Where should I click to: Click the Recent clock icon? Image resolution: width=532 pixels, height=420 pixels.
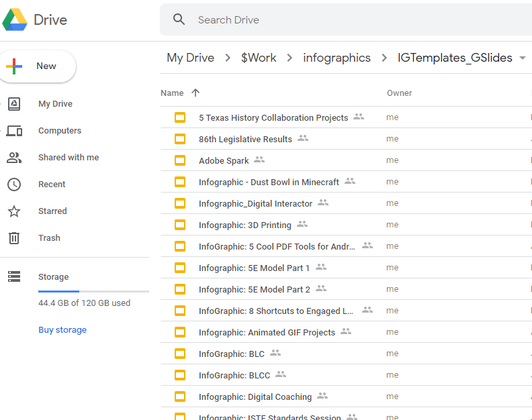pyautogui.click(x=14, y=185)
